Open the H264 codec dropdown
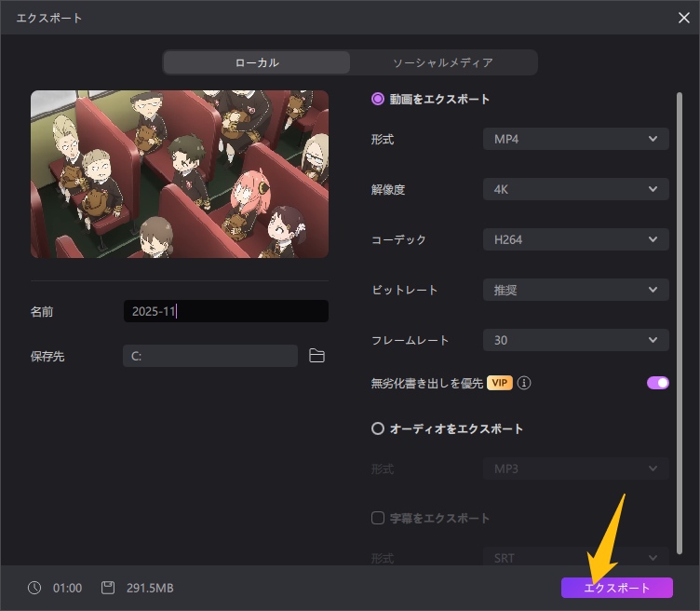This screenshot has height=611, width=700. [x=576, y=239]
